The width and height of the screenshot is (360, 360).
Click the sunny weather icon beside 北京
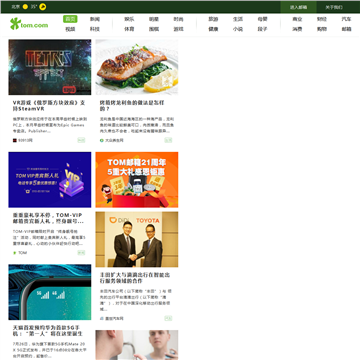point(25,7)
